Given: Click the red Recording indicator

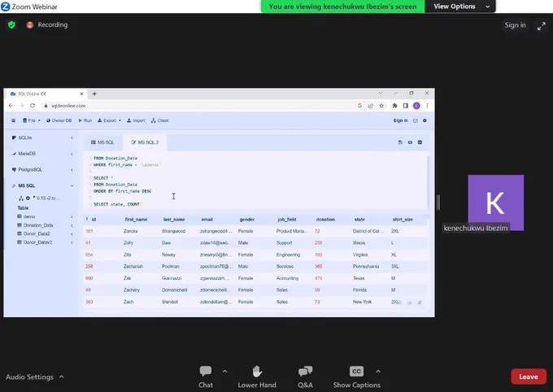Looking at the screenshot, I should coord(47,24).
